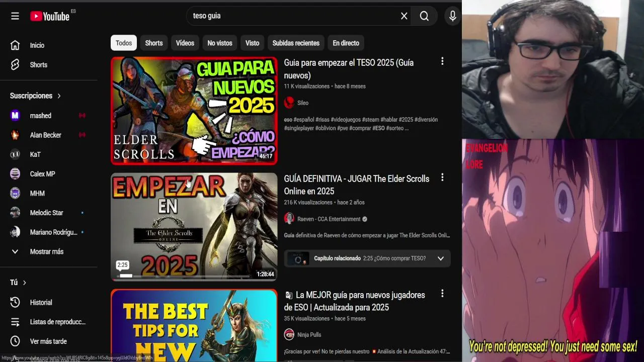
Task: Click Raeven's channel avatar
Action: (x=289, y=219)
